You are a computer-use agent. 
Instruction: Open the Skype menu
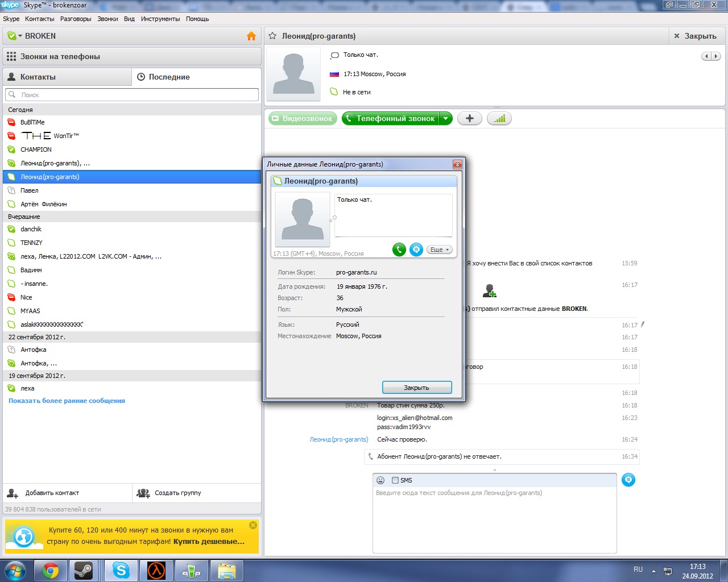[x=11, y=19]
